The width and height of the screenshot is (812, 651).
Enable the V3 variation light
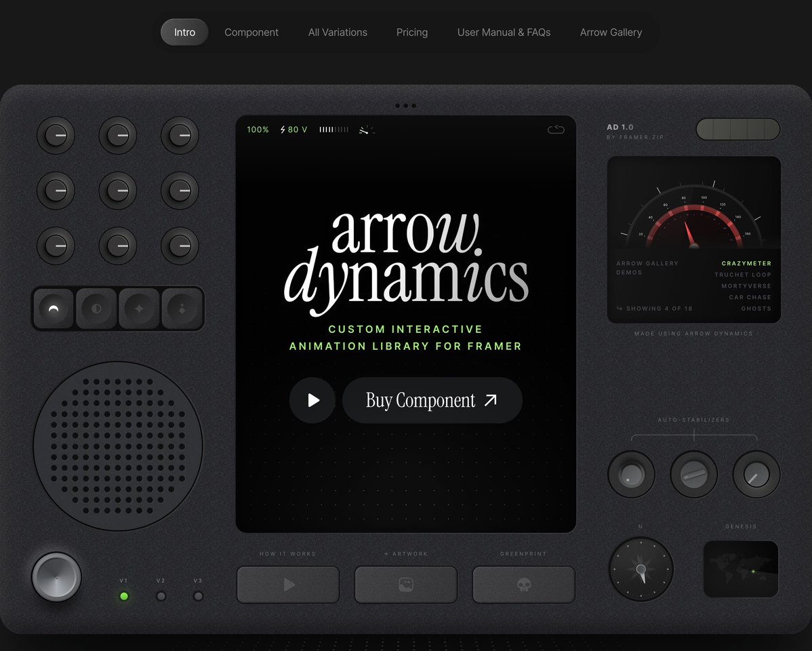point(198,596)
